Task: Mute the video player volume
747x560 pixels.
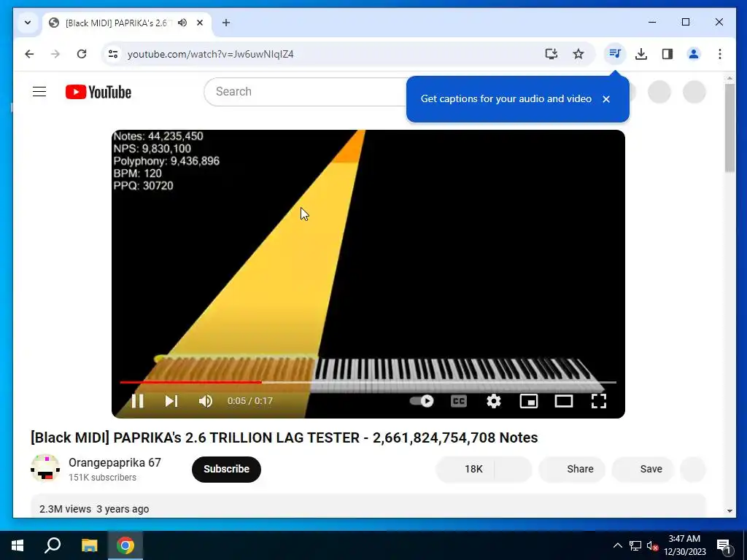Action: coord(205,401)
